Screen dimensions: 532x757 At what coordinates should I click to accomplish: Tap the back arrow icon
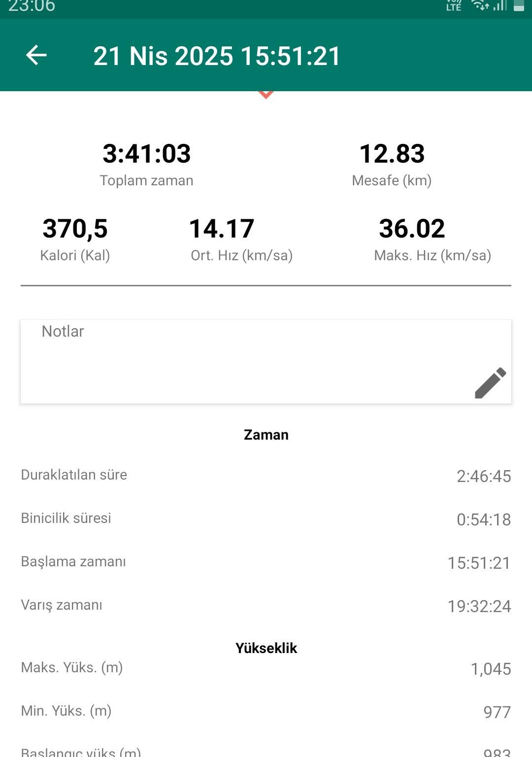pyautogui.click(x=36, y=55)
